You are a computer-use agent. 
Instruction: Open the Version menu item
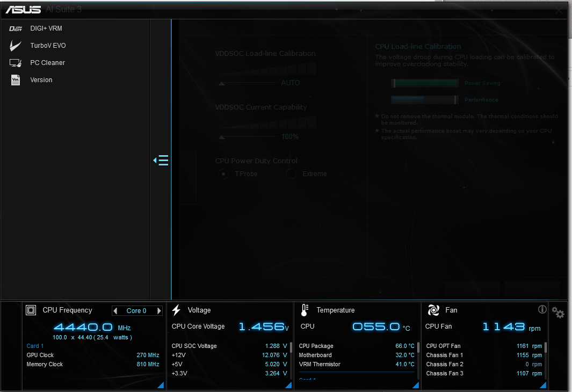pyautogui.click(x=41, y=80)
